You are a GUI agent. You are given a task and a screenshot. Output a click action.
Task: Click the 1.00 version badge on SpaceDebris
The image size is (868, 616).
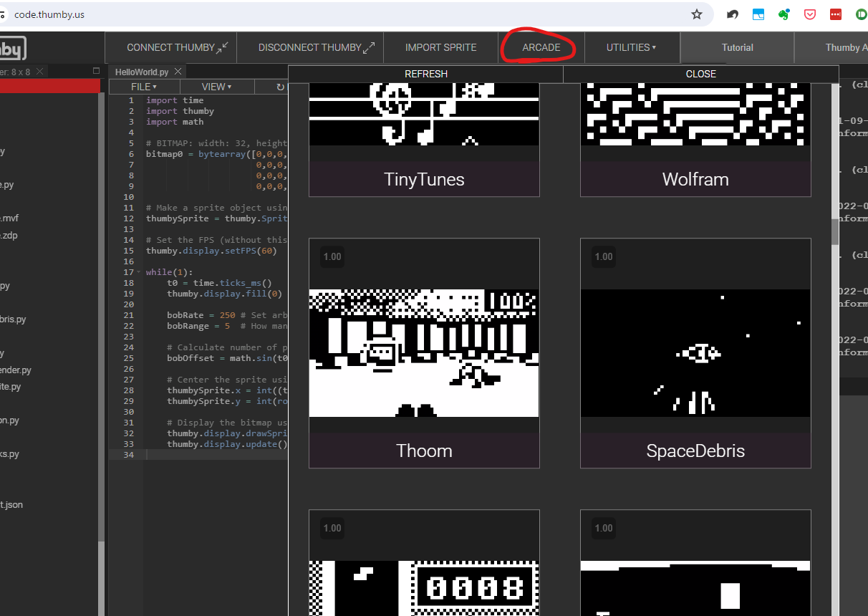point(603,256)
